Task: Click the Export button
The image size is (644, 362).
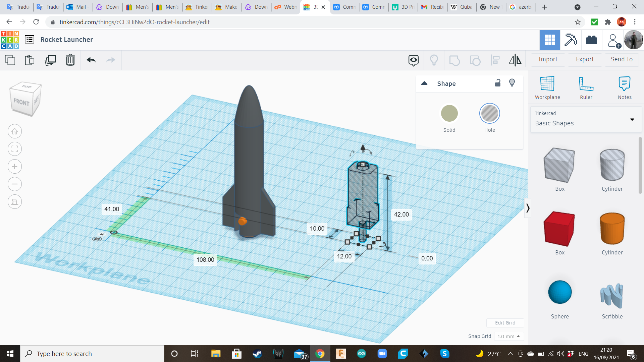Action: [x=585, y=59]
